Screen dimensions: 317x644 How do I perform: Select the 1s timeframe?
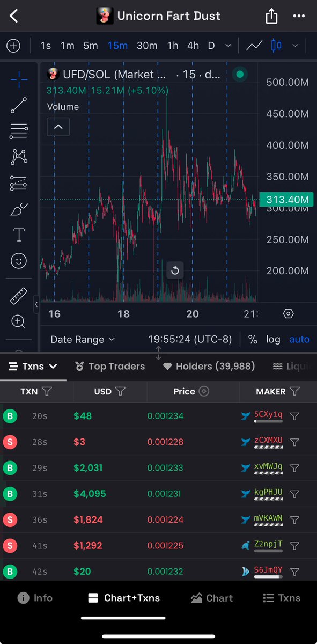pos(46,46)
